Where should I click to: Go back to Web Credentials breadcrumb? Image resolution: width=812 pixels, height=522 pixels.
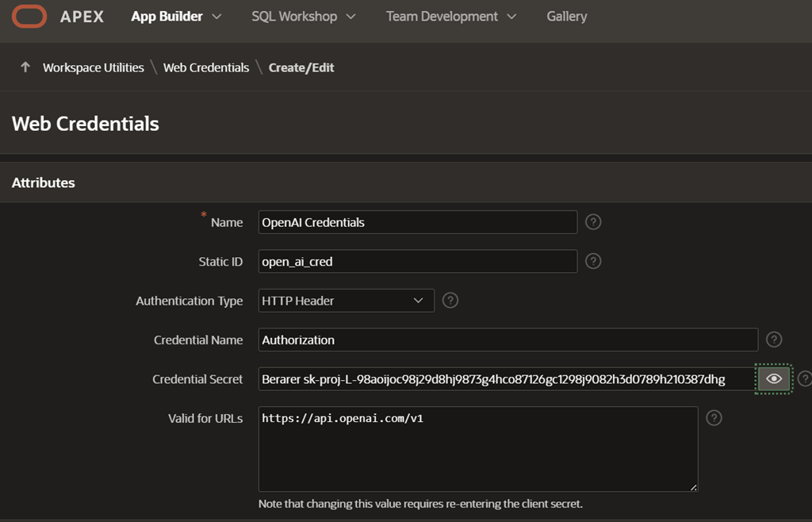(x=206, y=67)
